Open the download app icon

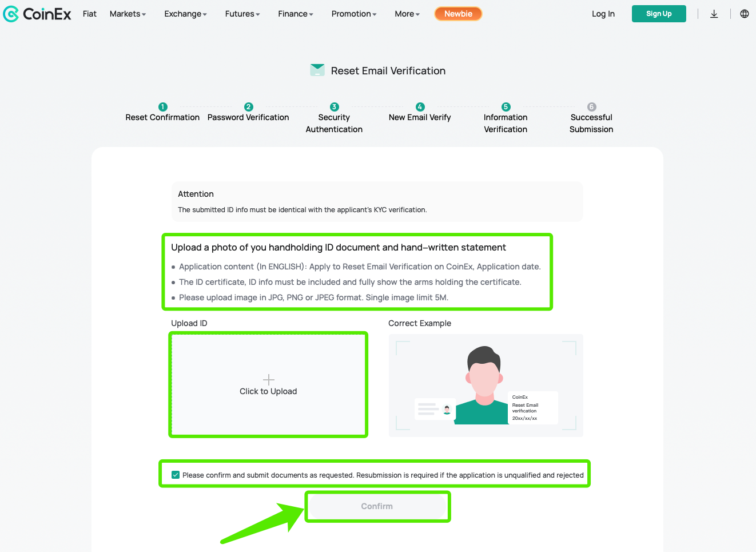714,14
